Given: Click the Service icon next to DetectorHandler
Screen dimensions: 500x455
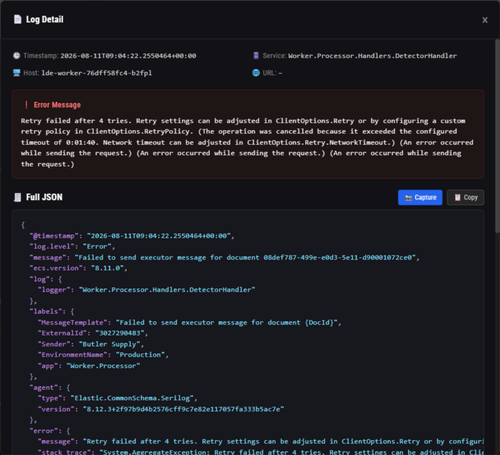Looking at the screenshot, I should pyautogui.click(x=256, y=56).
